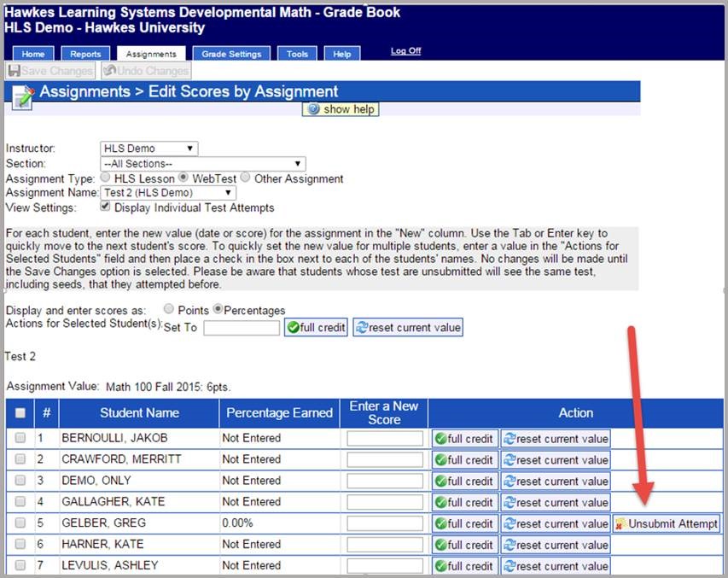Toggle Display Individual Test Attempts checkbox
This screenshot has height=578, width=728.
[106, 207]
